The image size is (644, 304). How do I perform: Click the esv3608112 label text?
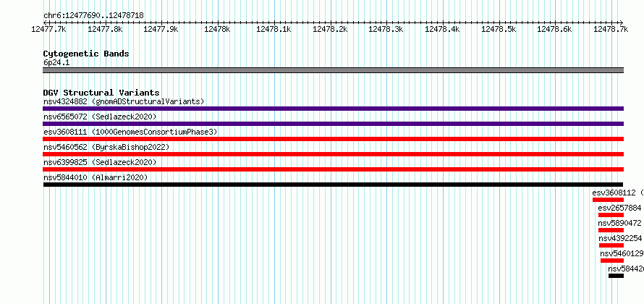click(x=614, y=193)
